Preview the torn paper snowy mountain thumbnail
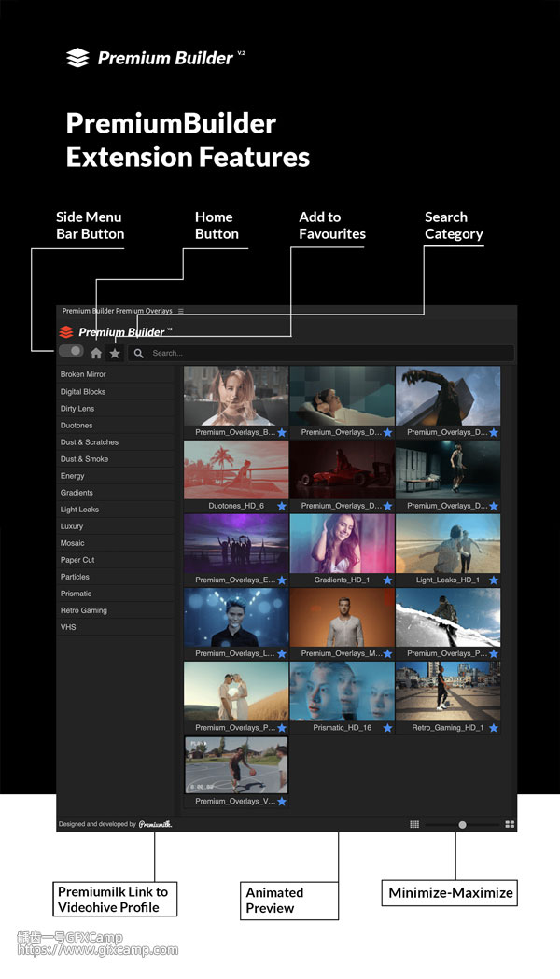The image size is (560, 979). click(x=448, y=618)
